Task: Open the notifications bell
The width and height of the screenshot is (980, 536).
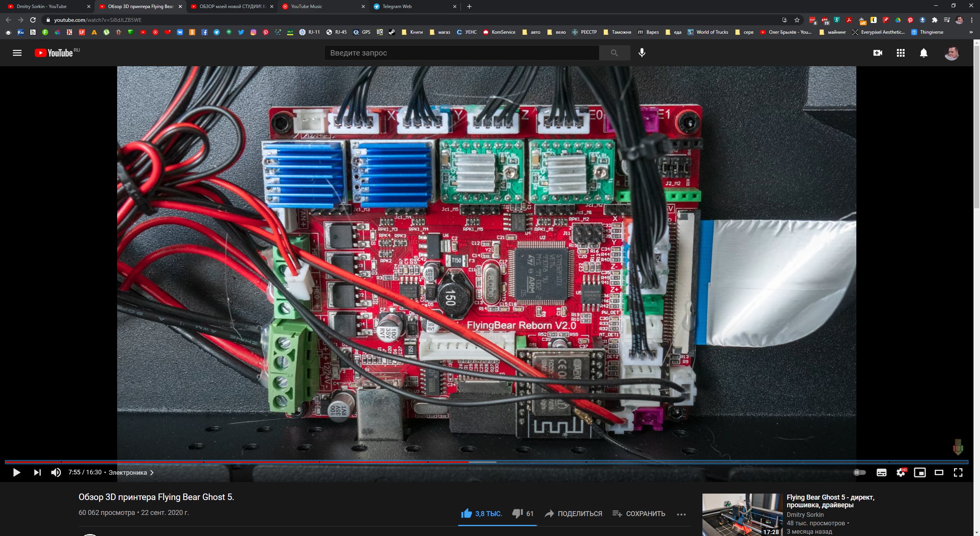Action: pos(924,53)
